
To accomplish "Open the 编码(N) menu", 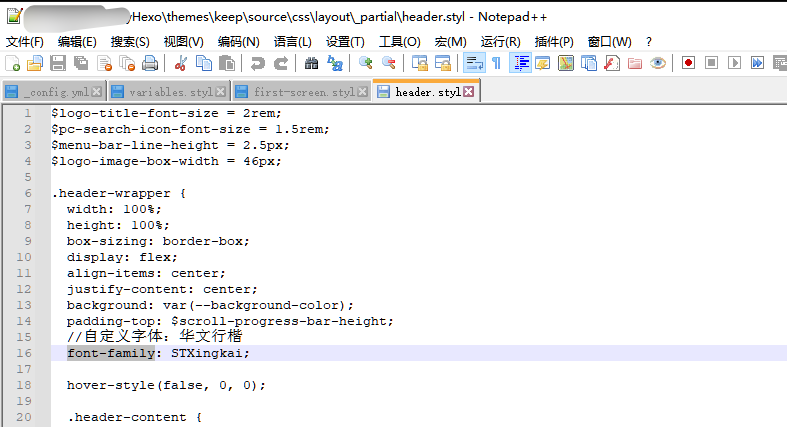I will point(238,42).
